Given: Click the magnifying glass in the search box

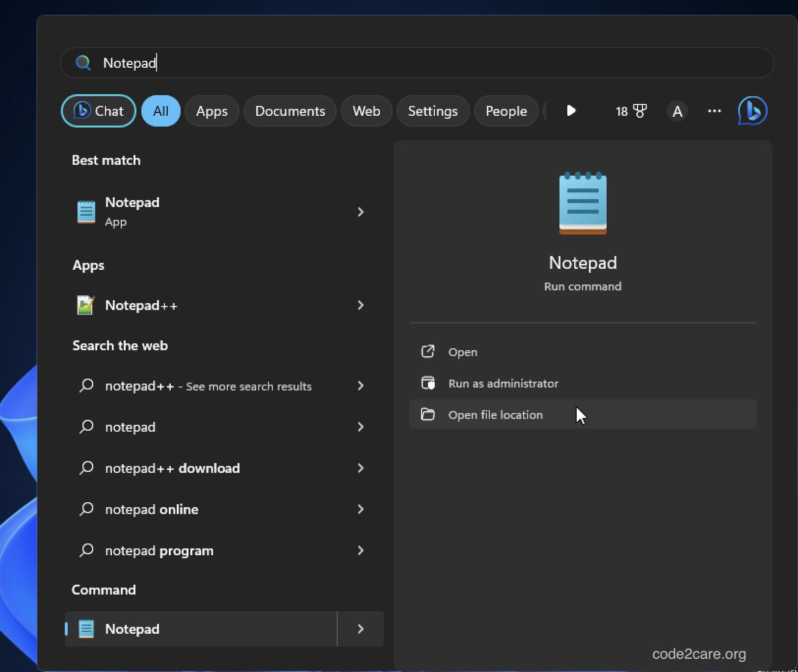Looking at the screenshot, I should tap(83, 63).
